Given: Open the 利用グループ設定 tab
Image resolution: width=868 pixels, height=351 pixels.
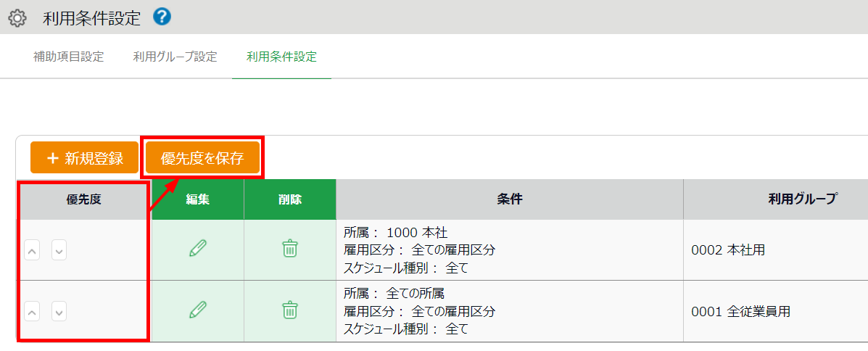Looking at the screenshot, I should tap(175, 57).
